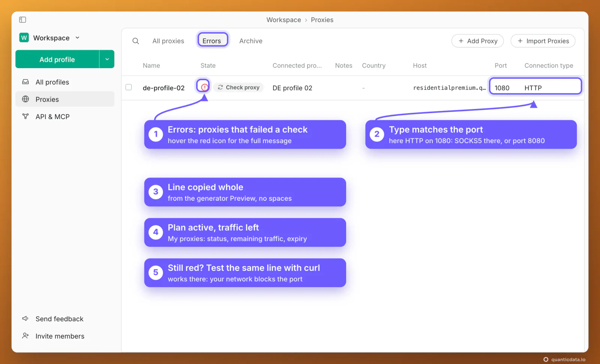
Task: Tick the de-profile-02 row checkbox
Action: pyautogui.click(x=129, y=87)
